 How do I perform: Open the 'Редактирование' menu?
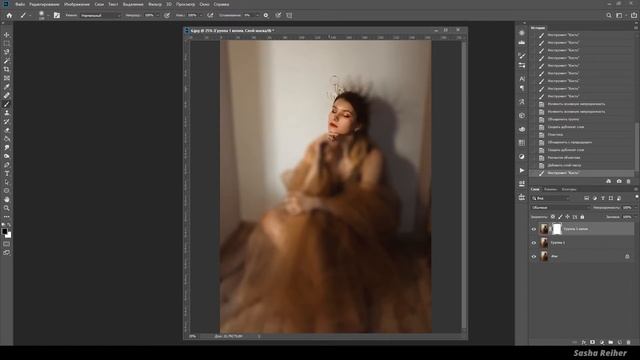coord(44,4)
